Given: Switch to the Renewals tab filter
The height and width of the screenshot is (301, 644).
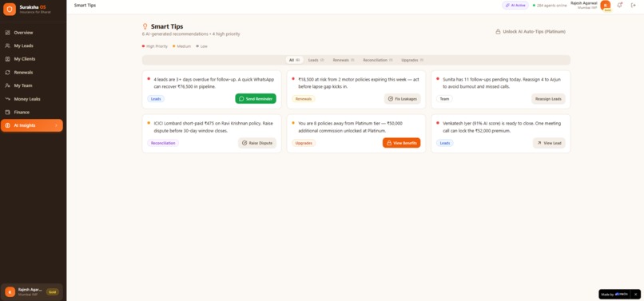Looking at the screenshot, I should point(344,60).
